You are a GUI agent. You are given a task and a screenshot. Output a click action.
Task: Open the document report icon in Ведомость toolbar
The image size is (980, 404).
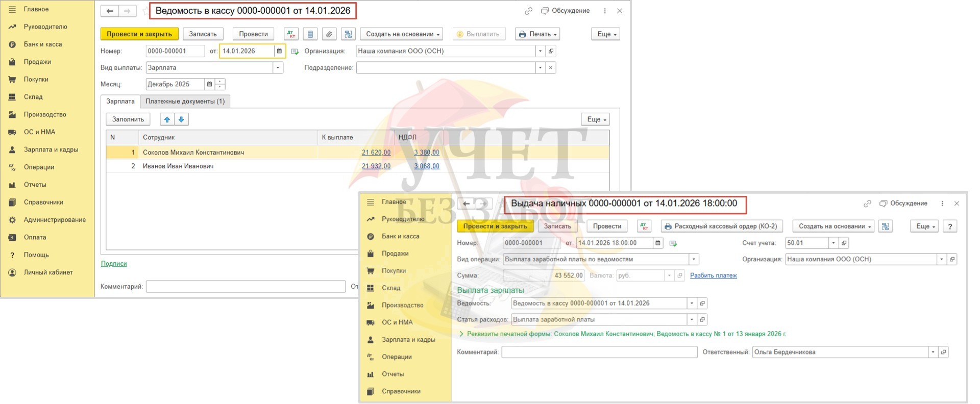point(310,34)
